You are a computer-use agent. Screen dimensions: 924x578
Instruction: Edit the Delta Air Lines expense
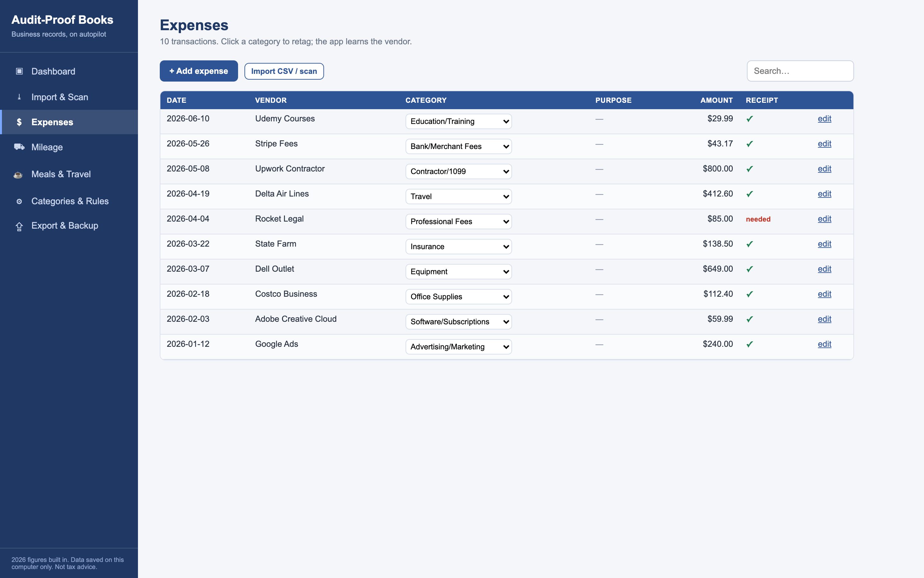[824, 194]
